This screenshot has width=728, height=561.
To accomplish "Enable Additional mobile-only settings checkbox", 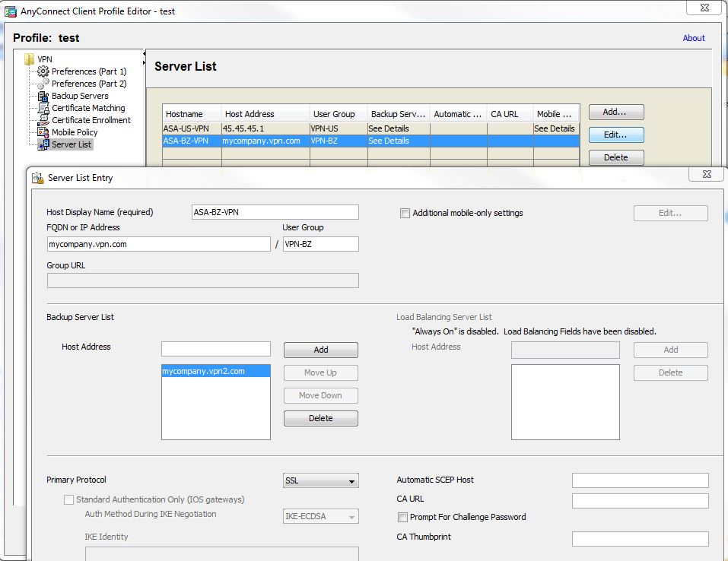I will point(405,213).
